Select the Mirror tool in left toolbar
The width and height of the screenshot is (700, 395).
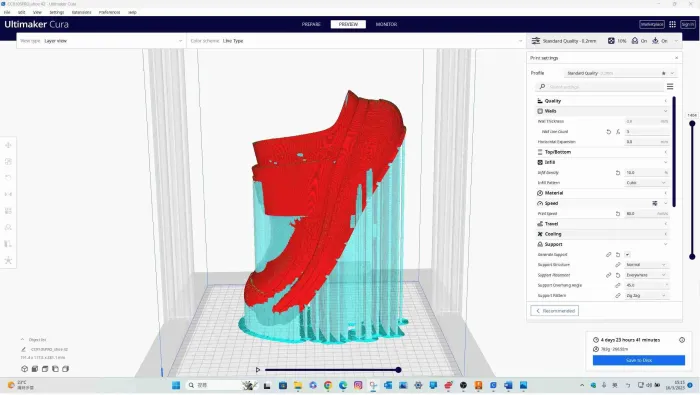(x=8, y=194)
